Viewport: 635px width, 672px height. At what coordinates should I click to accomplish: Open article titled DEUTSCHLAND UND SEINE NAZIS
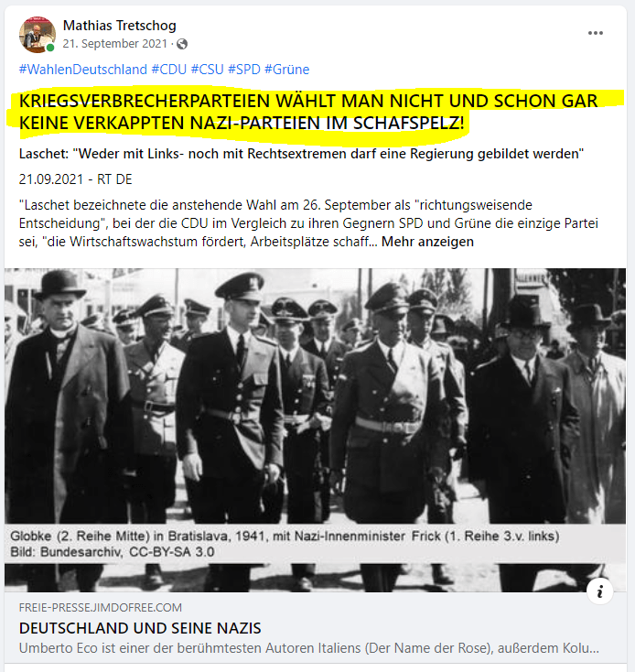point(140,628)
